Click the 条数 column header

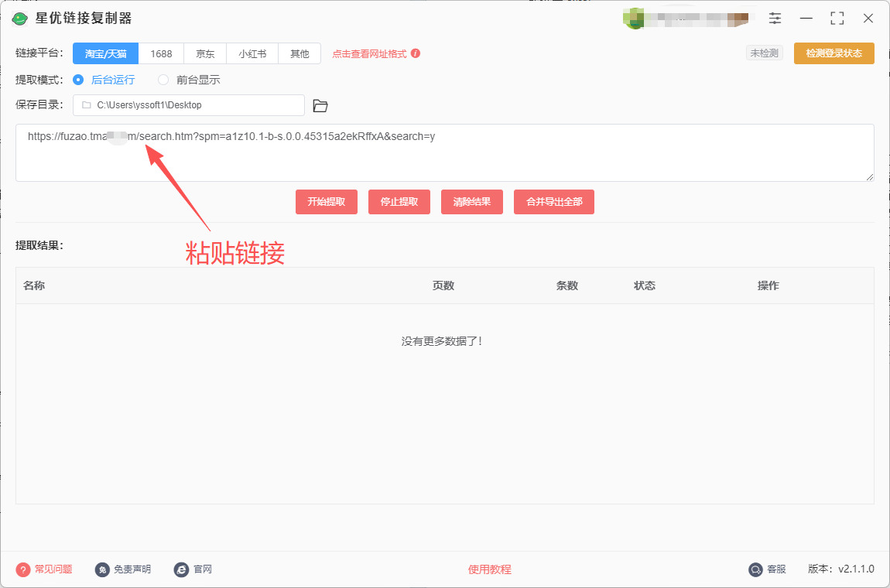coord(567,285)
